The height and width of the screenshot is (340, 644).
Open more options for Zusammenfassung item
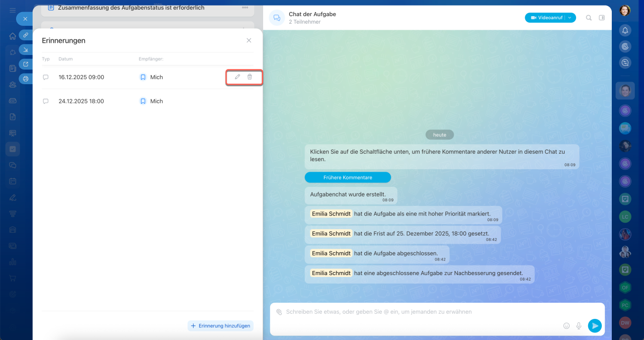pyautogui.click(x=245, y=8)
